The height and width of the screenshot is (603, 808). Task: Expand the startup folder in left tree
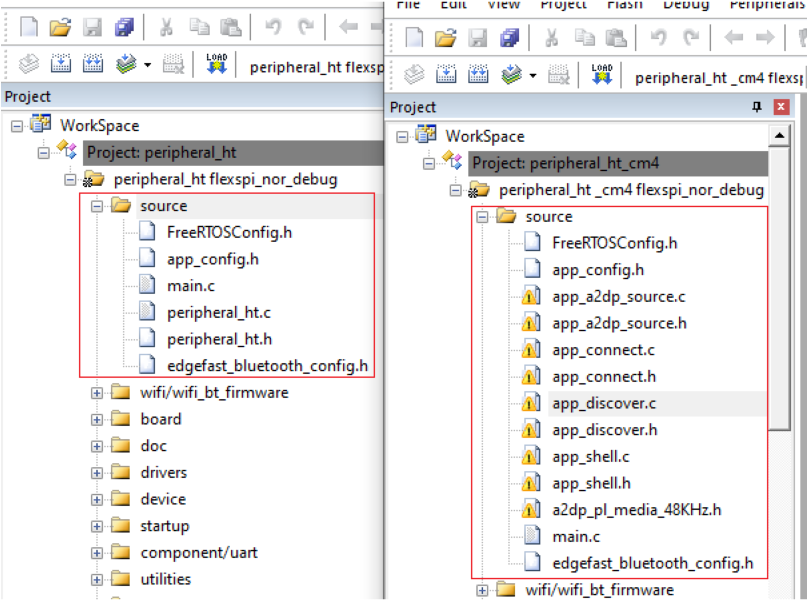(97, 526)
